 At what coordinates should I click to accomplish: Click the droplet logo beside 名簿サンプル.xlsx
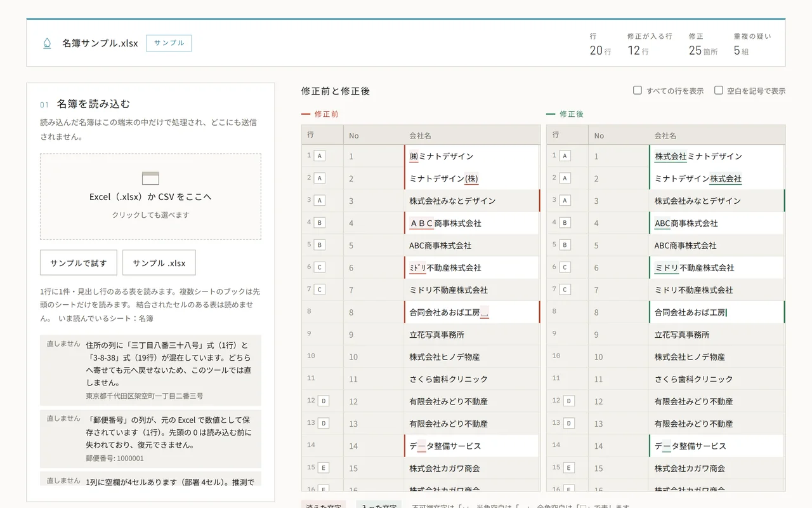(x=46, y=43)
